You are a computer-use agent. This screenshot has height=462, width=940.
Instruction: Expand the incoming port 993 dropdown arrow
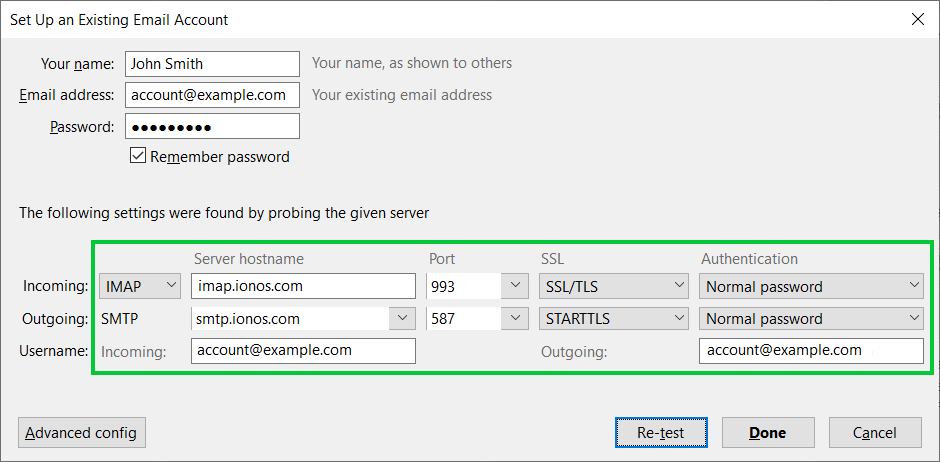(x=515, y=286)
